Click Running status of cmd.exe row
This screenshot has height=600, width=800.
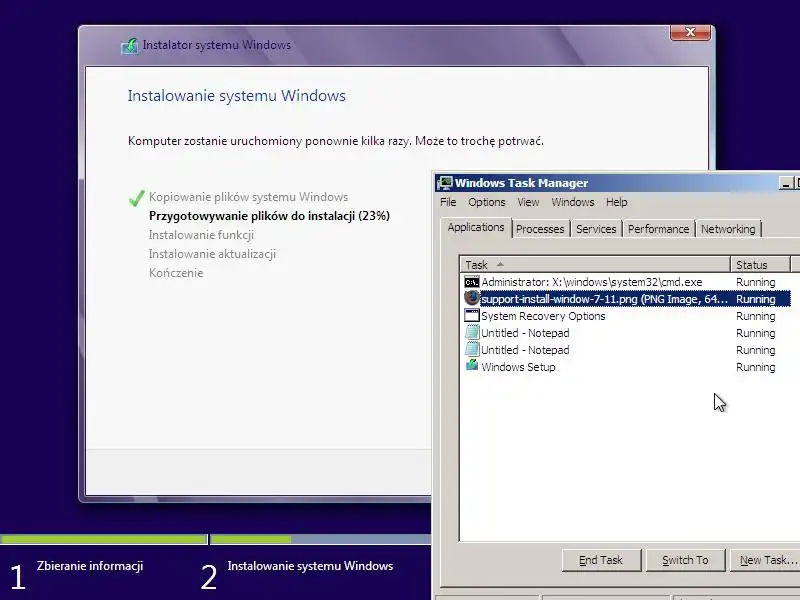pos(756,282)
